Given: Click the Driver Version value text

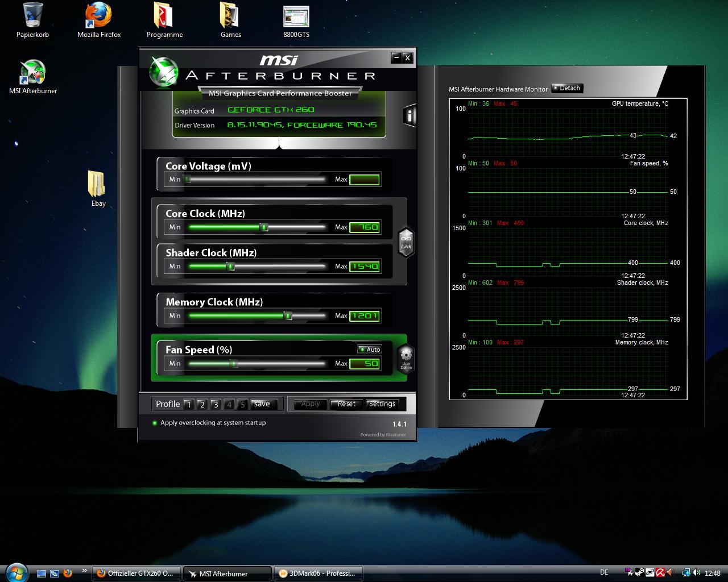Looking at the screenshot, I should pyautogui.click(x=302, y=124).
